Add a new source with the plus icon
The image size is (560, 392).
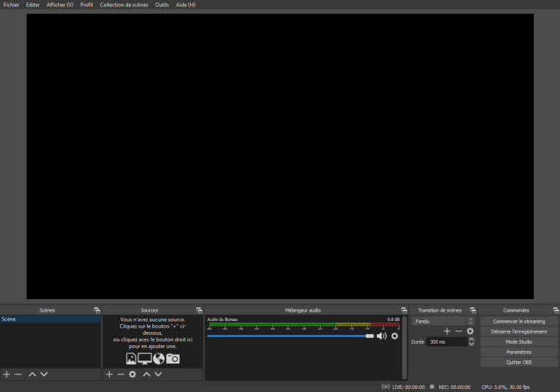109,374
